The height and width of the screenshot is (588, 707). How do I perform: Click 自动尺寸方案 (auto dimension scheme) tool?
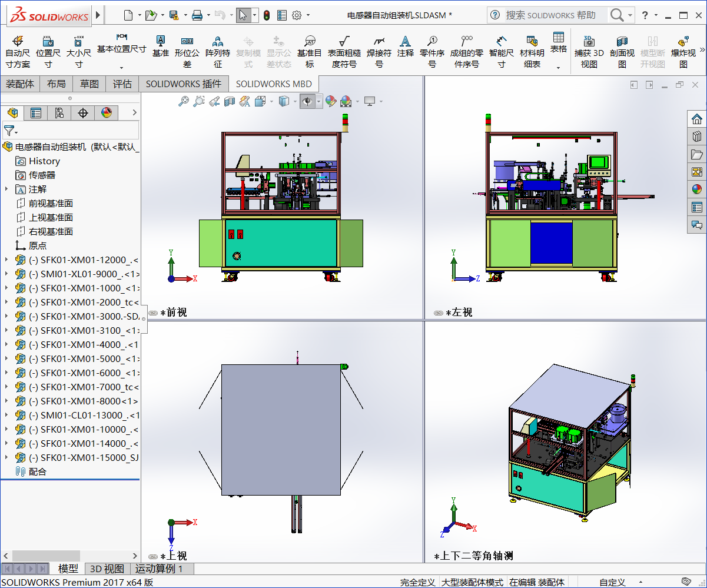click(18, 51)
